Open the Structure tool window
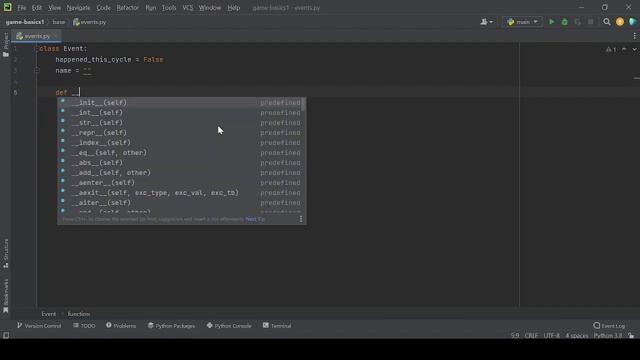The height and width of the screenshot is (360, 640). (6, 253)
